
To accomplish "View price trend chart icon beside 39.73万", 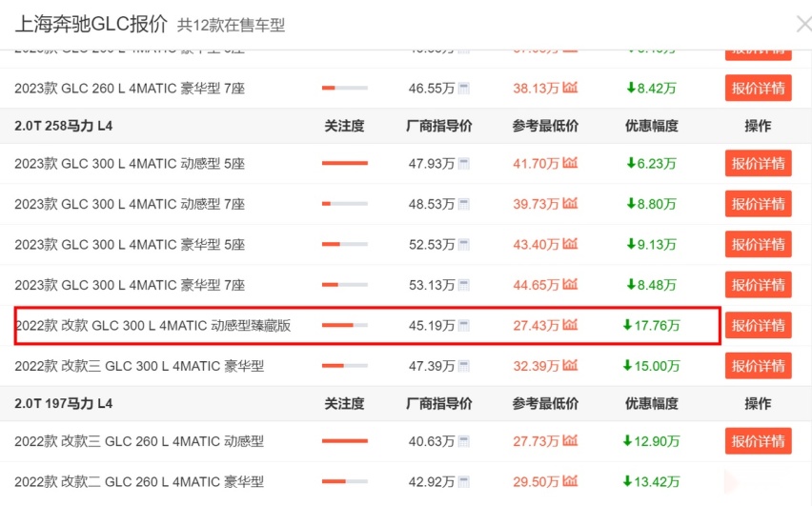I will [x=570, y=203].
